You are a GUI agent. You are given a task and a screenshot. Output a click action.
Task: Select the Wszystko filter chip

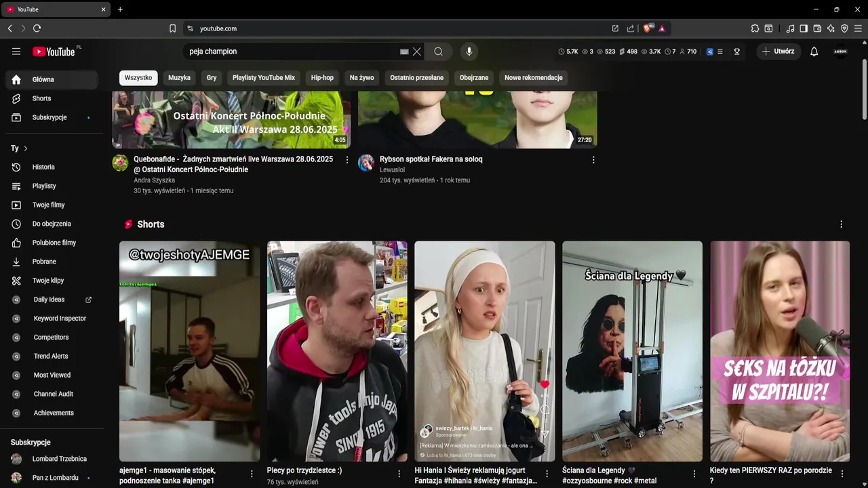coord(138,78)
